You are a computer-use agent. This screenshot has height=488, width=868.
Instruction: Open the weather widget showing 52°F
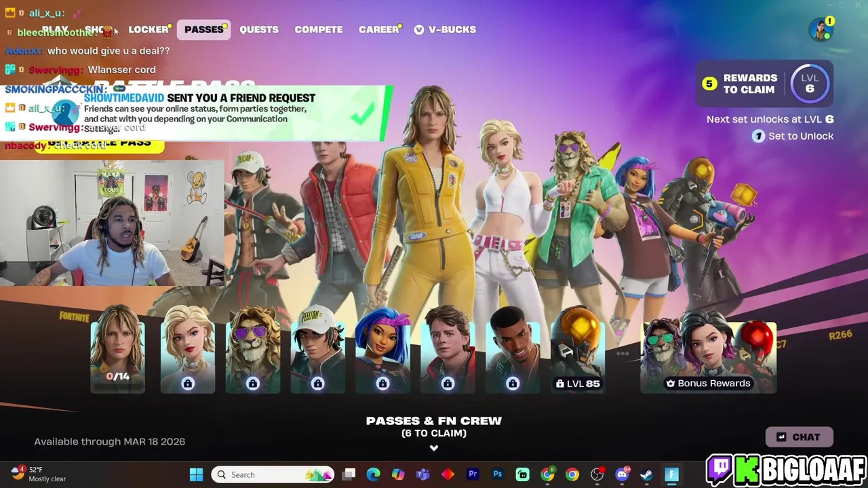[x=39, y=474]
